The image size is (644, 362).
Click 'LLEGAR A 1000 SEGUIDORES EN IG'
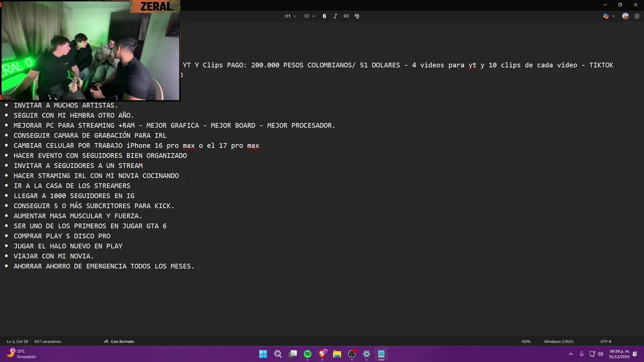pyautogui.click(x=74, y=196)
